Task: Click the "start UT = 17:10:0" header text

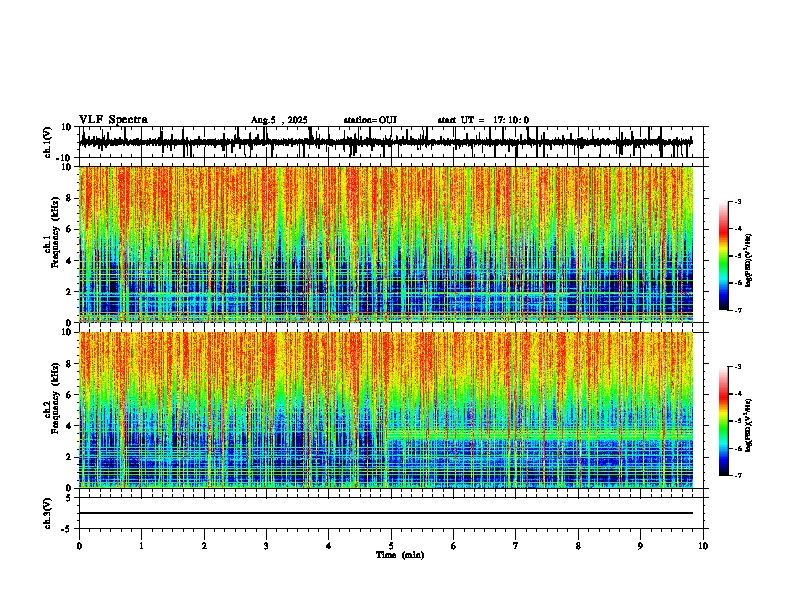Action: click(x=483, y=120)
